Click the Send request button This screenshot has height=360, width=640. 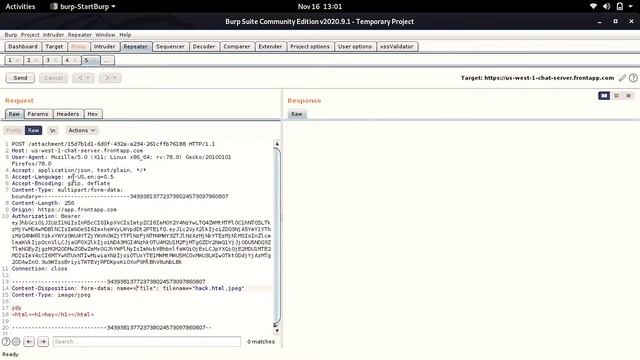click(x=20, y=78)
